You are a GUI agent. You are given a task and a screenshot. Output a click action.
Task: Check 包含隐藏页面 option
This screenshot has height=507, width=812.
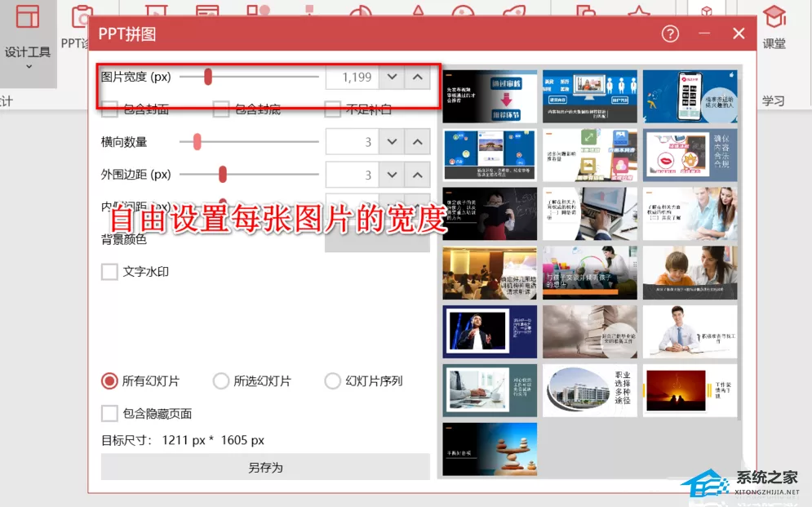(x=109, y=413)
